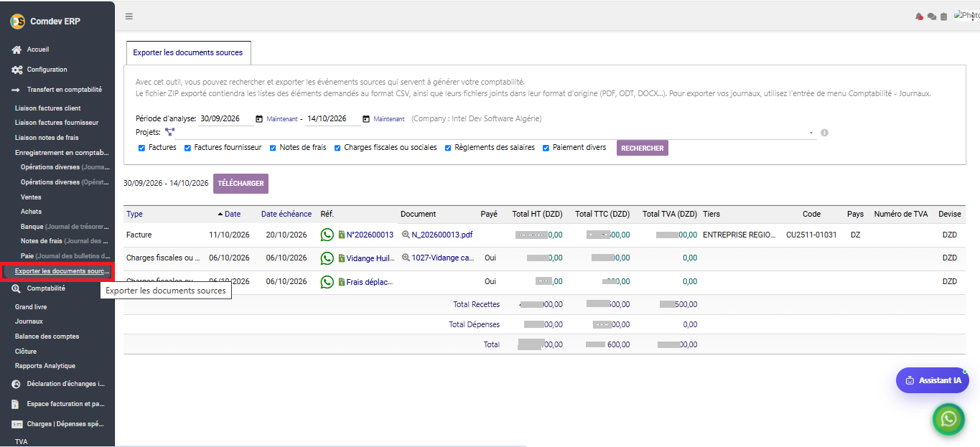Click the code cell CU2511-01031
This screenshot has width=980, height=447.
pos(811,235)
